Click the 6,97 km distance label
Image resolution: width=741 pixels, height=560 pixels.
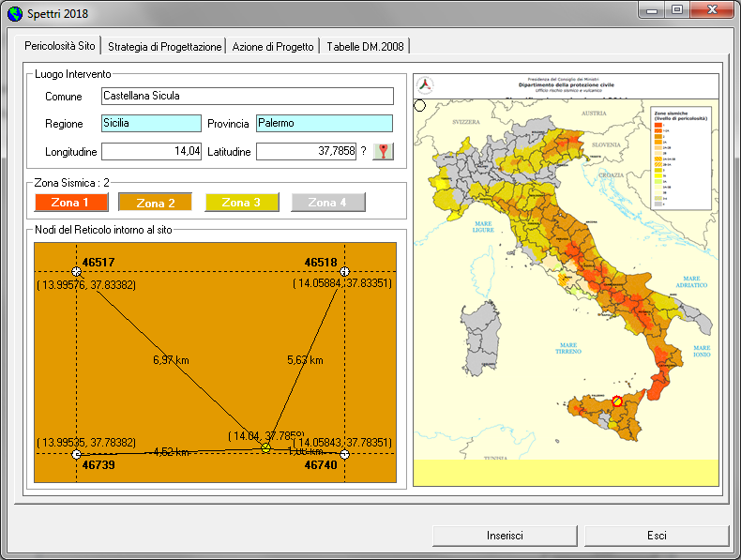pos(171,360)
